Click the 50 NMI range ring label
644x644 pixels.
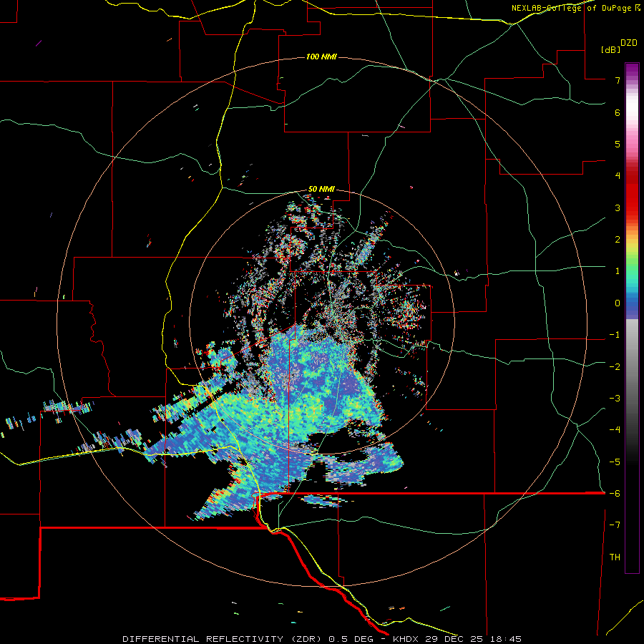(x=321, y=190)
